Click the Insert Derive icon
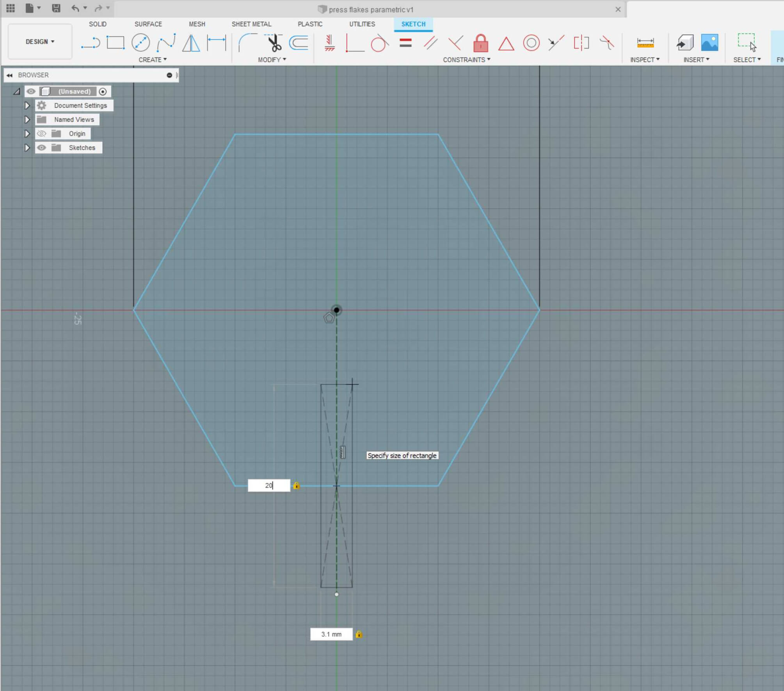The width and height of the screenshot is (784, 691). click(x=685, y=43)
